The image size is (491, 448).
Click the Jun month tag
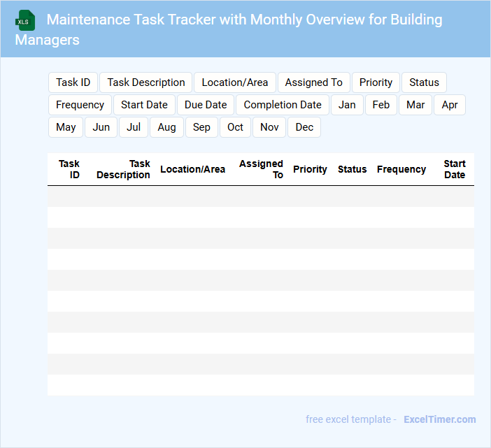tap(101, 127)
